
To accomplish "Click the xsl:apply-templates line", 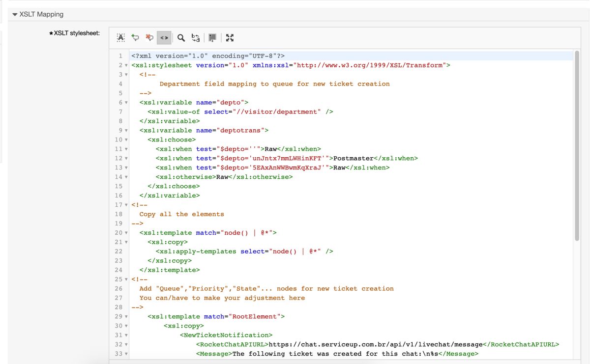I will (244, 252).
